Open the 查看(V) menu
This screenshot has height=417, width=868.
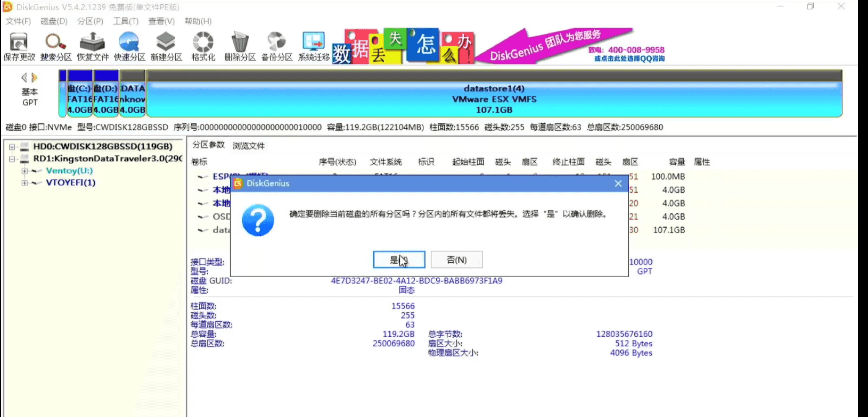point(161,21)
